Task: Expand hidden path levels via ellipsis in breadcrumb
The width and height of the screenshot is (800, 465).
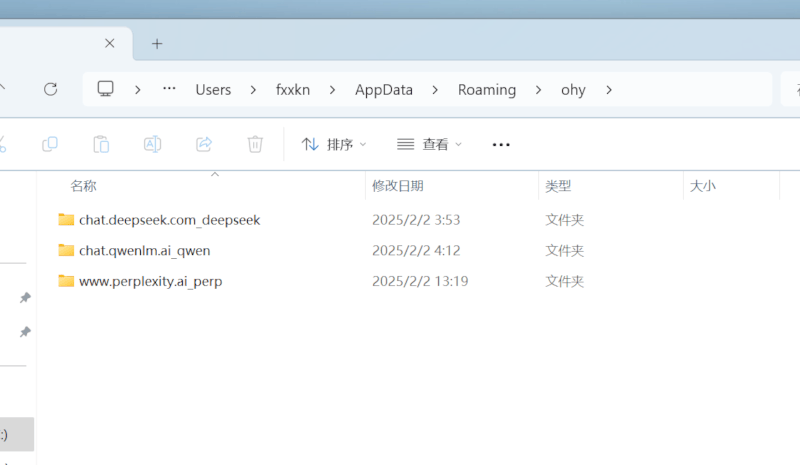Action: pos(169,89)
